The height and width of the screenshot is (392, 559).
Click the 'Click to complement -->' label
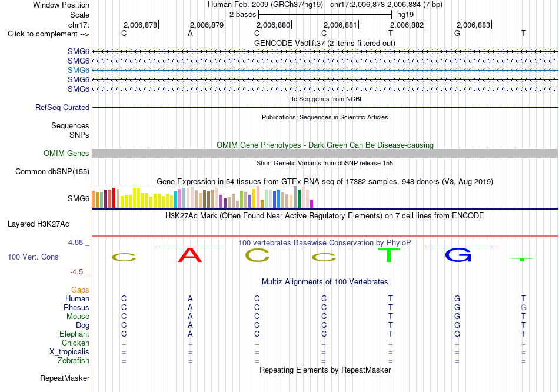coord(48,34)
